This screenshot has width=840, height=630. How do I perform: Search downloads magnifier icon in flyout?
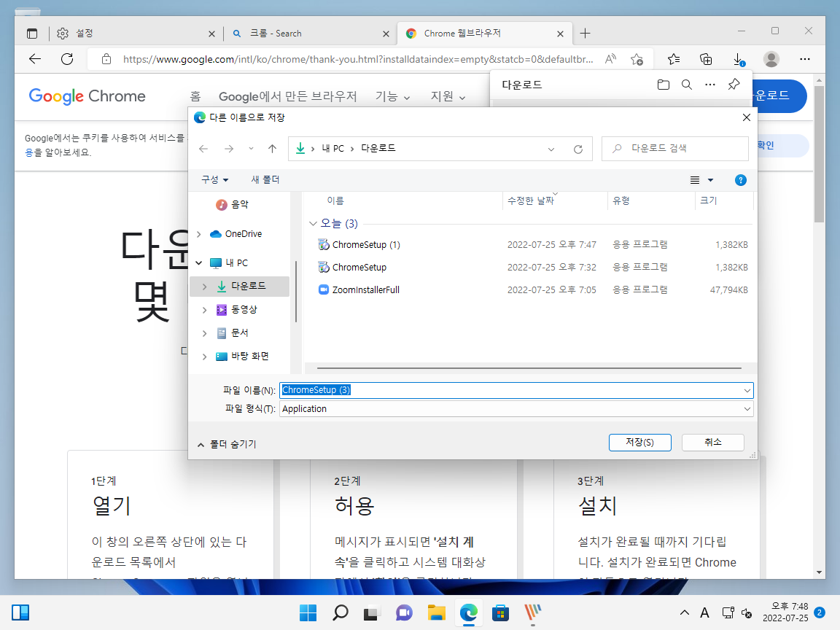click(x=687, y=84)
